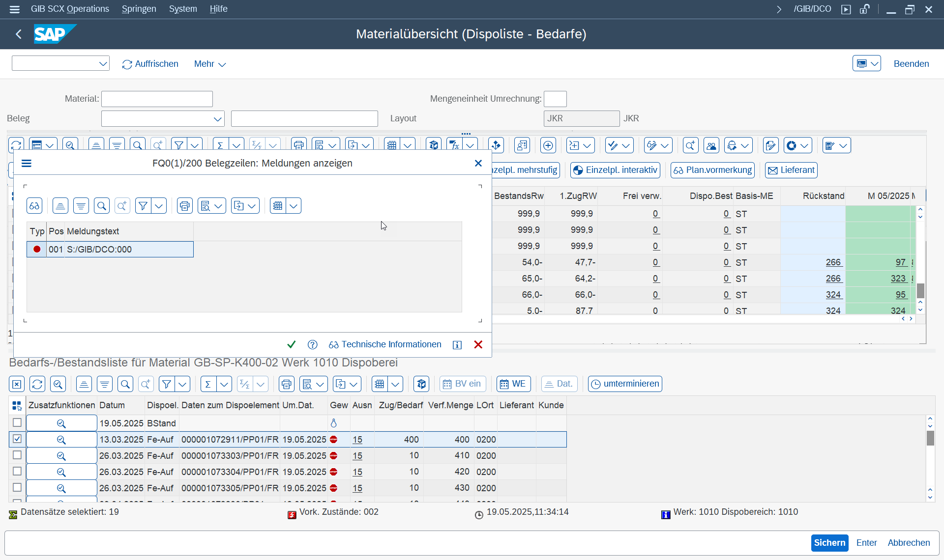This screenshot has width=944, height=560.
Task: Uncheck the checkbox for order 000001072911
Action: click(x=17, y=439)
